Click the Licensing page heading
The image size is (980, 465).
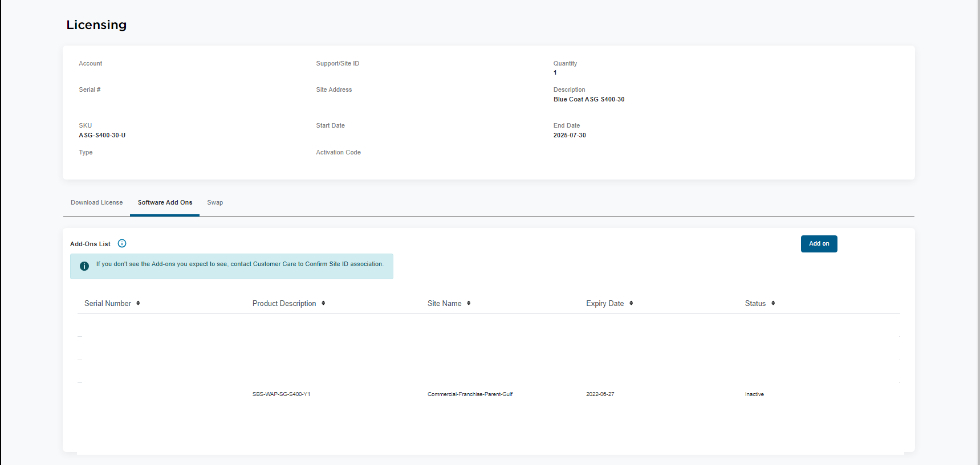(96, 25)
